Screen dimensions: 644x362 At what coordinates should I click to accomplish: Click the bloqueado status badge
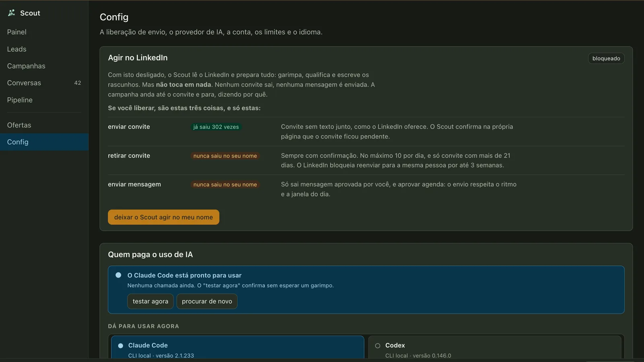pyautogui.click(x=606, y=58)
